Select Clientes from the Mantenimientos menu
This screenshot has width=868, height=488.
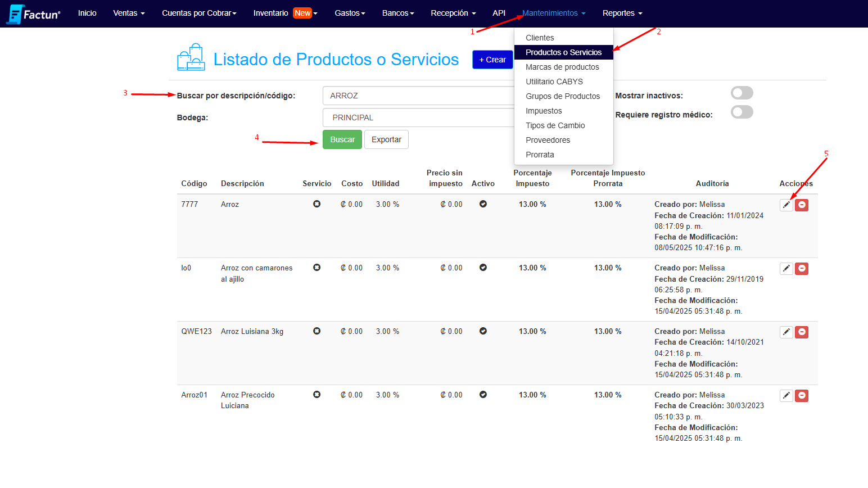pyautogui.click(x=564, y=38)
